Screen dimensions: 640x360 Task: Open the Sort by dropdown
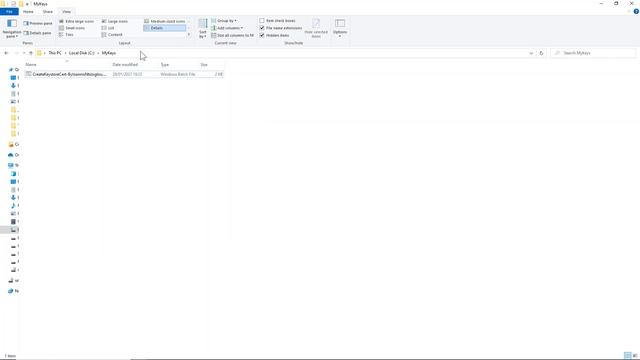click(x=203, y=29)
